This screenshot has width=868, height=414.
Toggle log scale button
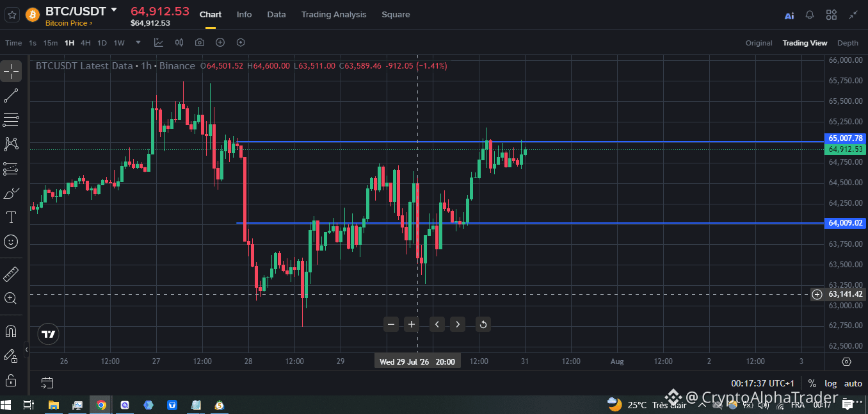coord(831,383)
